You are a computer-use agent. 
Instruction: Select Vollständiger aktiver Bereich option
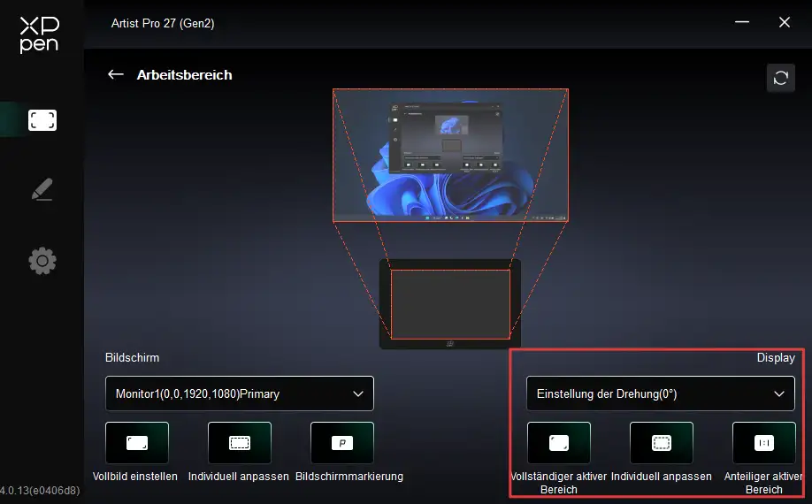click(558, 443)
